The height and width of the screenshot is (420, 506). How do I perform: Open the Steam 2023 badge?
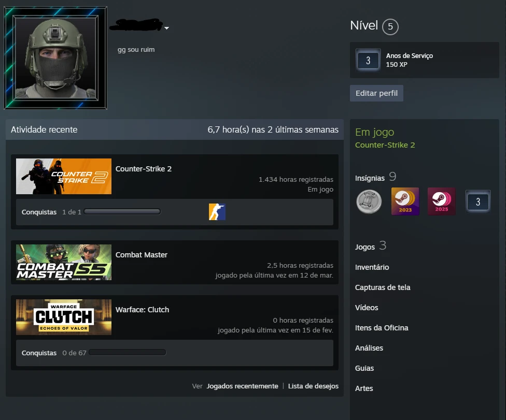405,201
